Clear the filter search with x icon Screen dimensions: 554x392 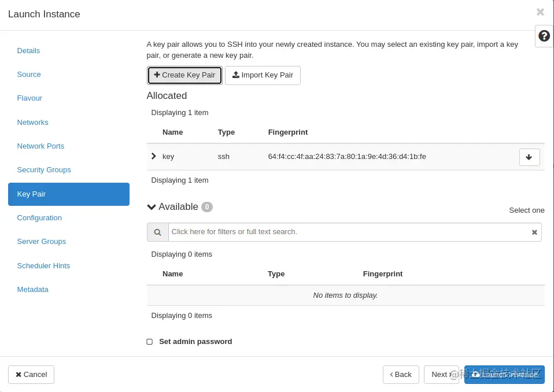coord(534,232)
